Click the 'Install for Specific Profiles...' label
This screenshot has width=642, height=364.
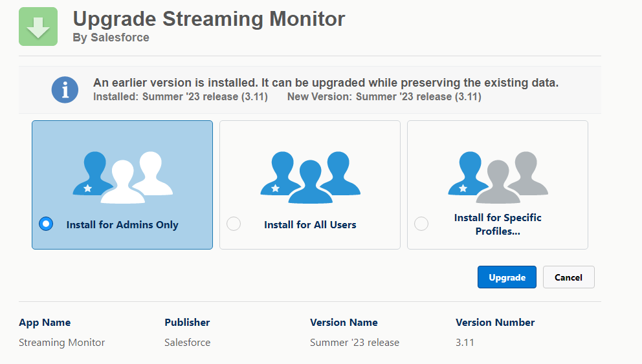[498, 224]
